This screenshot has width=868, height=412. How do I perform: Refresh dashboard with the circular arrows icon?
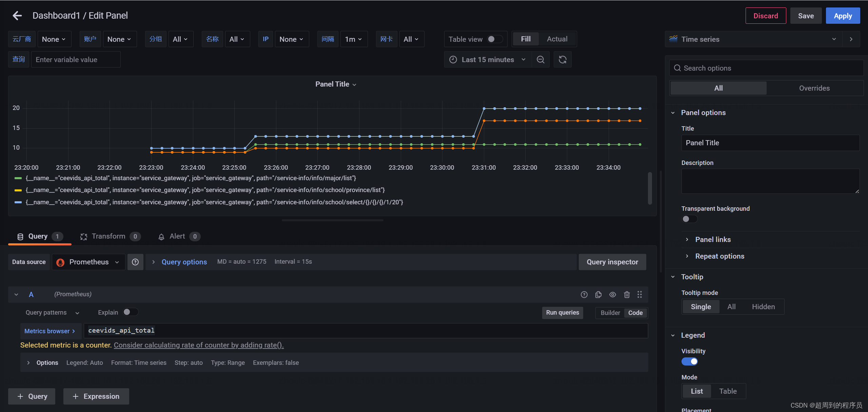tap(563, 60)
